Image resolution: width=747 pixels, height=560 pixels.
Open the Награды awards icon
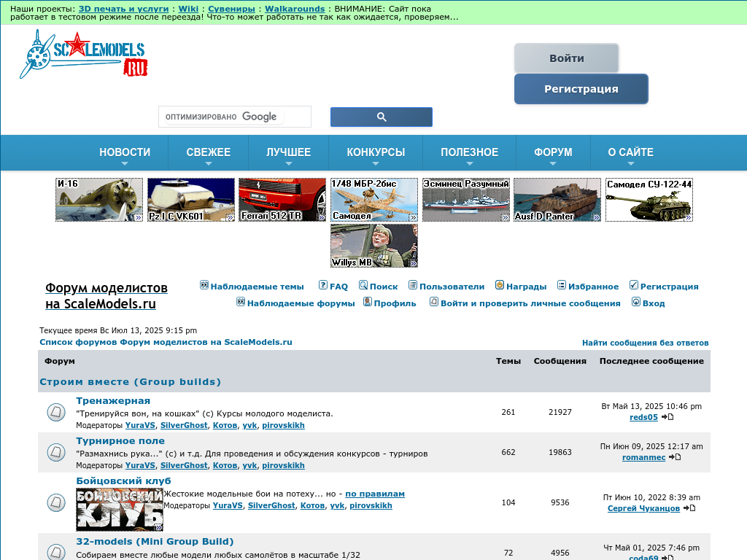[500, 286]
